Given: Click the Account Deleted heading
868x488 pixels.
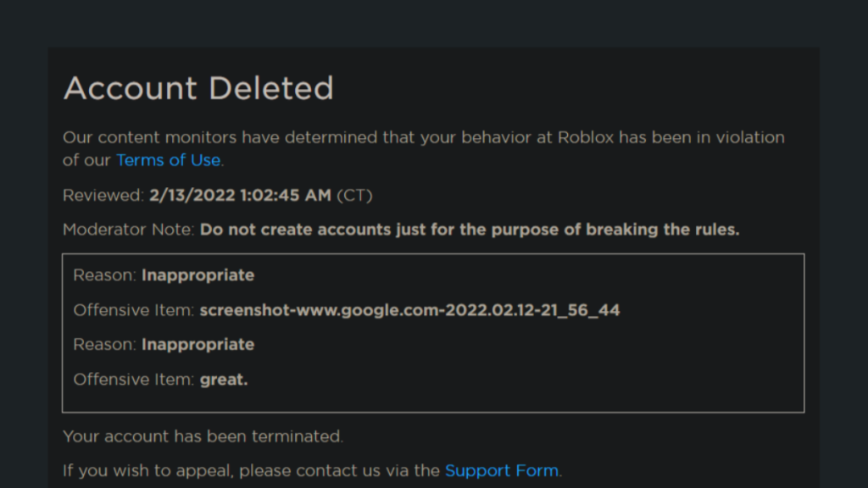Looking at the screenshot, I should coord(198,88).
